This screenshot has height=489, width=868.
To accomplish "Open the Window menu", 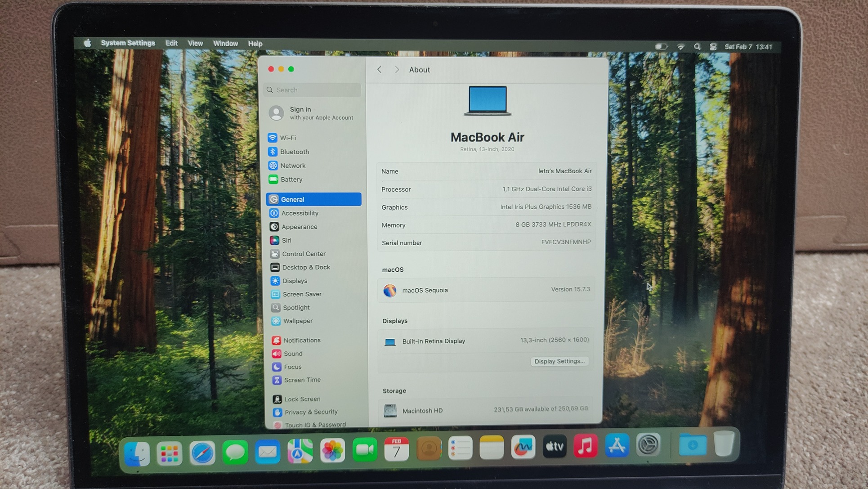I will [225, 44].
